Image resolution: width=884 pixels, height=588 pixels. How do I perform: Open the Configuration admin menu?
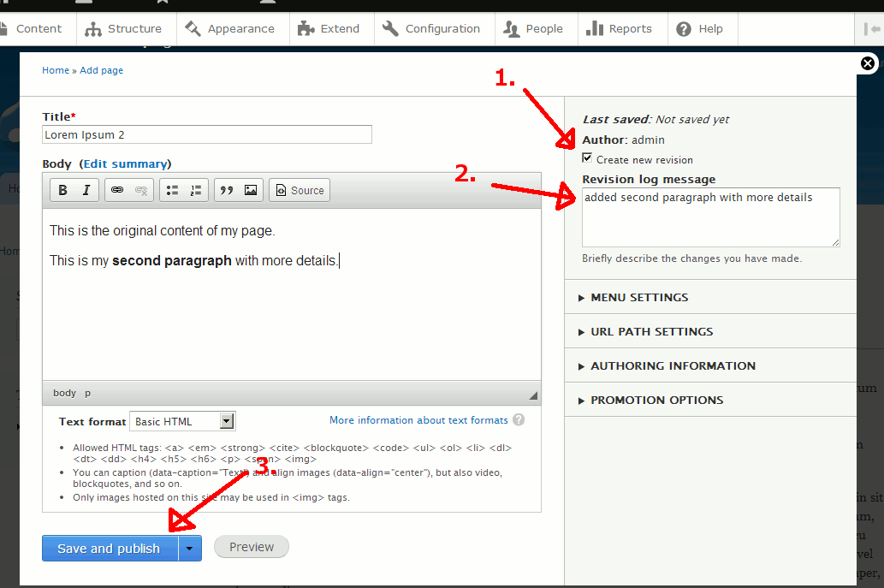point(435,29)
